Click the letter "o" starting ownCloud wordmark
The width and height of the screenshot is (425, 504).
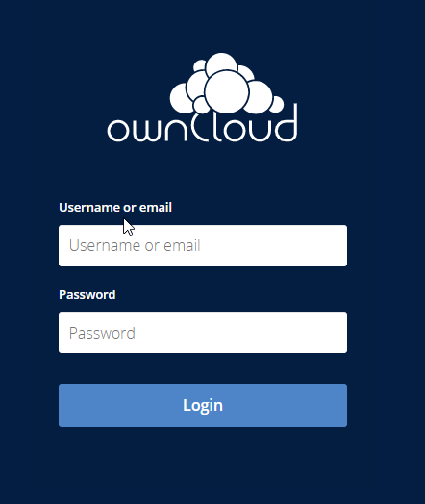click(117, 131)
